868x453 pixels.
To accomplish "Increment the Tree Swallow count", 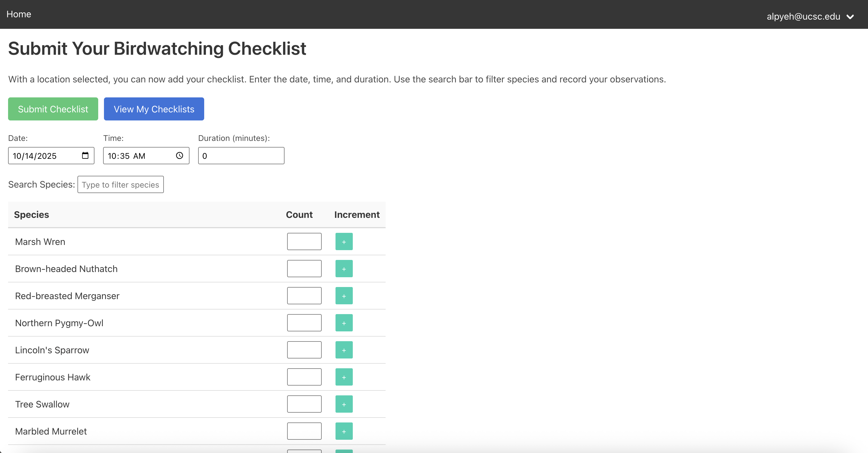I will pos(344,404).
